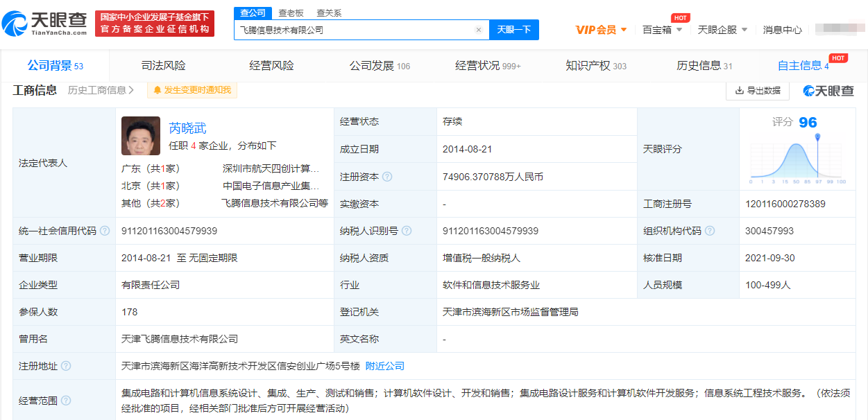Expand the 百宝箱 dropdown

coord(662,30)
